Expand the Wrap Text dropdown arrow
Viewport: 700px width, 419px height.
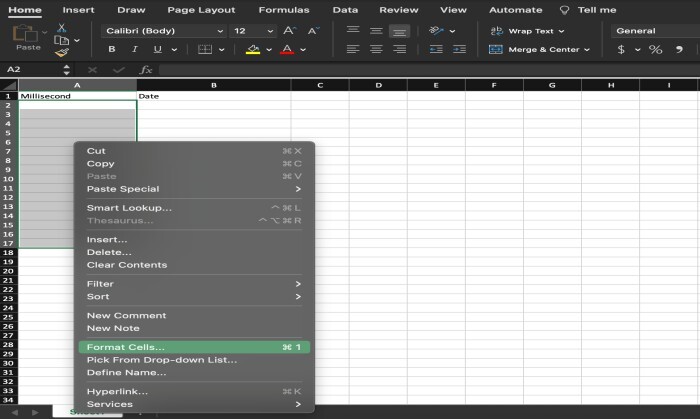click(561, 31)
